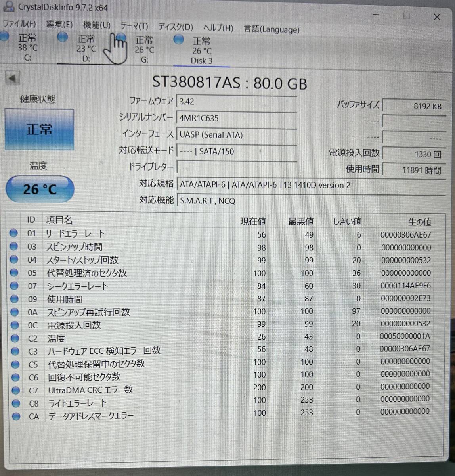The image size is (455, 476).
Task: Click the 現在値 column header
Action: tap(253, 221)
